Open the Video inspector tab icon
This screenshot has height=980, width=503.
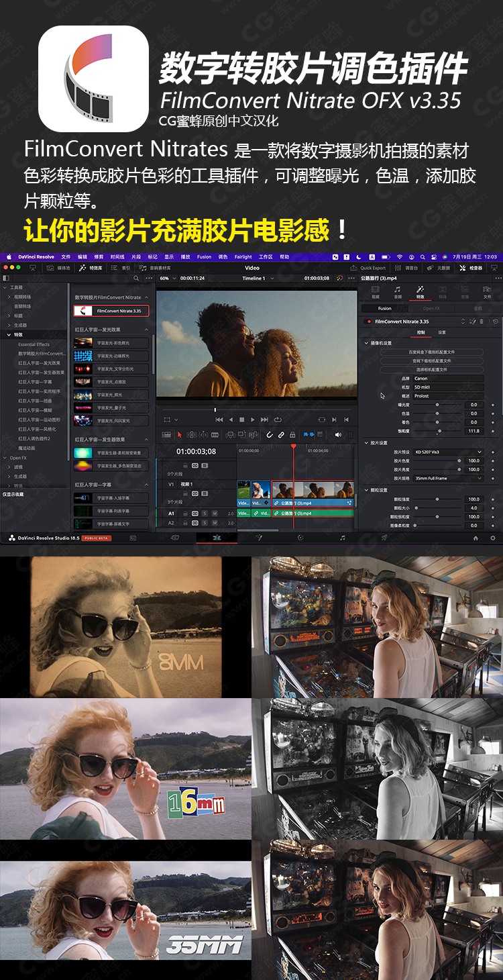pos(376,291)
